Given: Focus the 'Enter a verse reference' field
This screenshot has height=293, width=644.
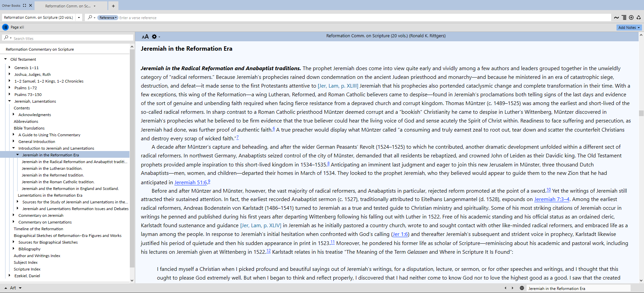Looking at the screenshot, I should (x=365, y=18).
